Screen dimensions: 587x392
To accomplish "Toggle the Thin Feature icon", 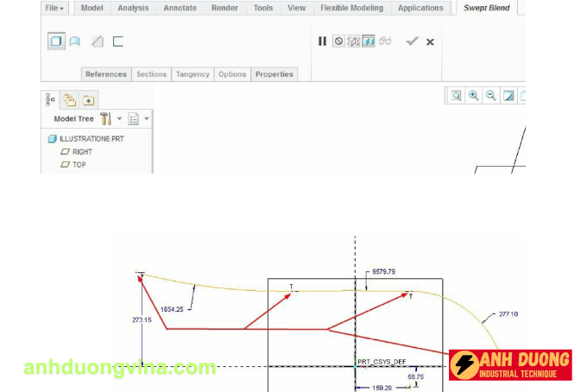I will [x=118, y=41].
